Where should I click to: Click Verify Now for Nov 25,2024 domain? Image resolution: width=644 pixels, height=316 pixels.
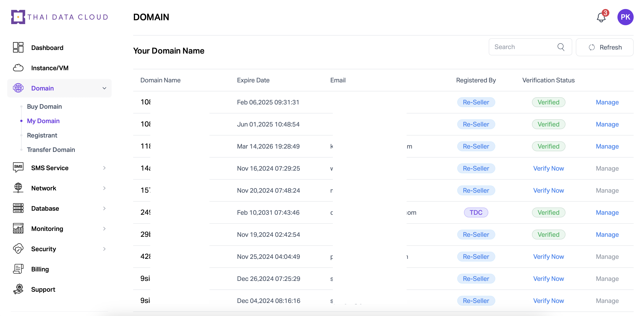(548, 257)
